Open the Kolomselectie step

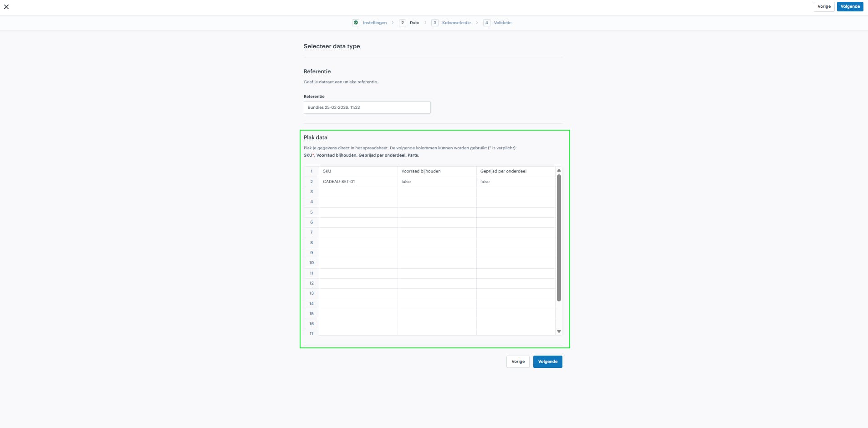(x=456, y=23)
